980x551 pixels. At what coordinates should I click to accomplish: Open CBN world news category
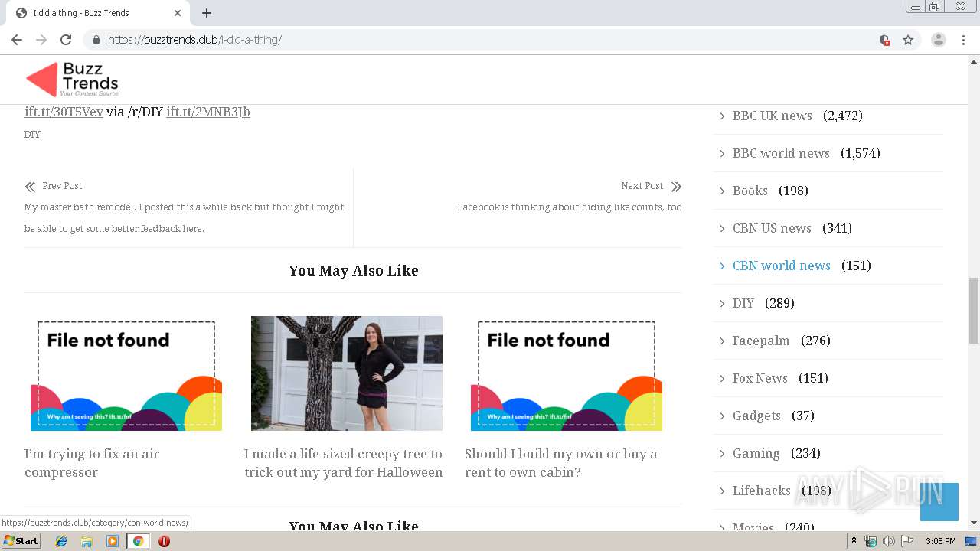coord(782,266)
